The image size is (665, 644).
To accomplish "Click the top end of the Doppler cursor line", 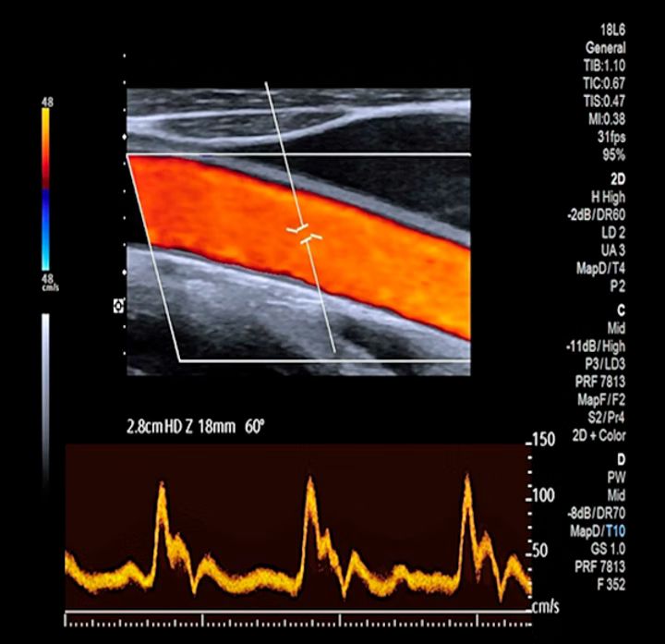I will point(266,84).
